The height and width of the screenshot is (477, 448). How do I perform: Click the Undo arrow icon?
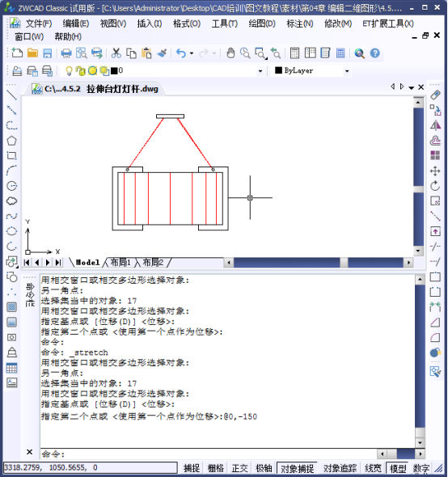pos(181,53)
